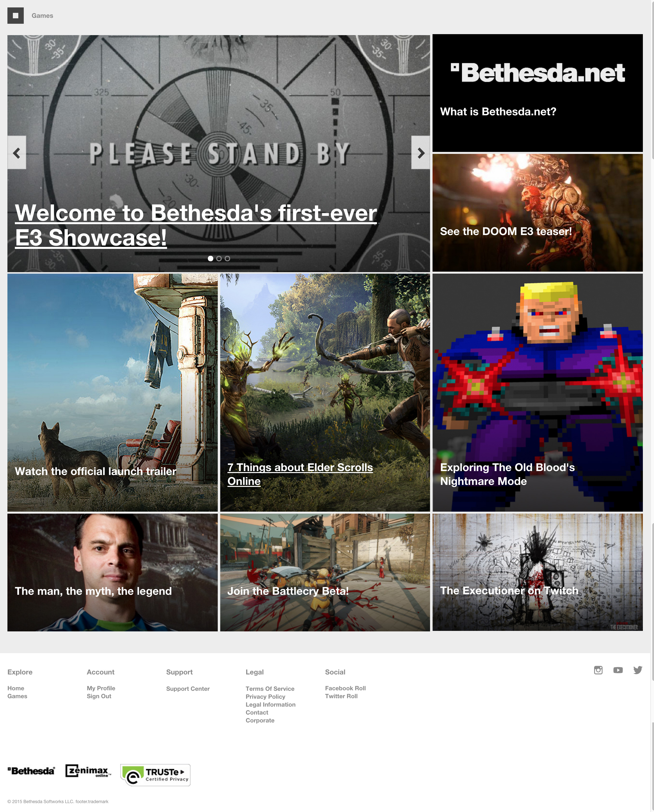The width and height of the screenshot is (654, 812).
Task: Open the Games navigation item
Action: [x=42, y=15]
